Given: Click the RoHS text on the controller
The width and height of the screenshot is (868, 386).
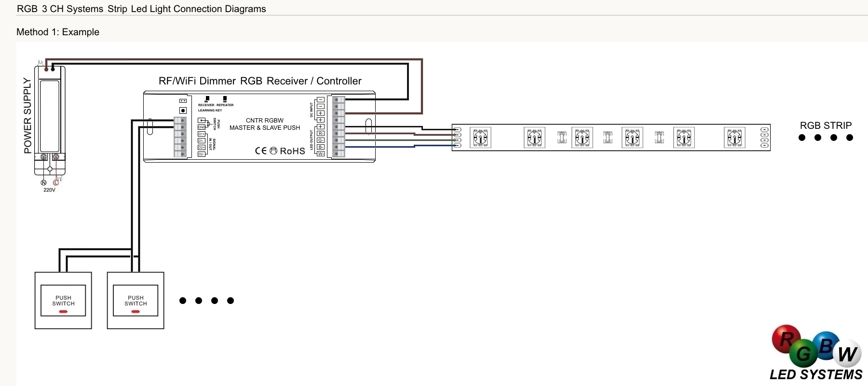Looking at the screenshot, I should pos(292,151).
